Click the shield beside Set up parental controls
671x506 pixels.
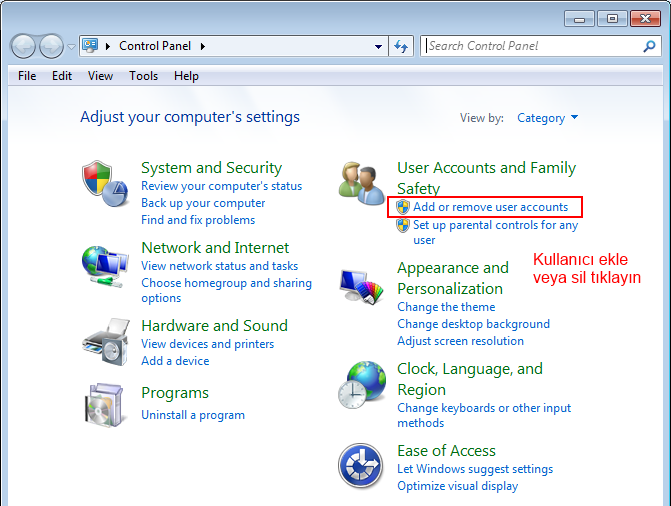point(403,225)
